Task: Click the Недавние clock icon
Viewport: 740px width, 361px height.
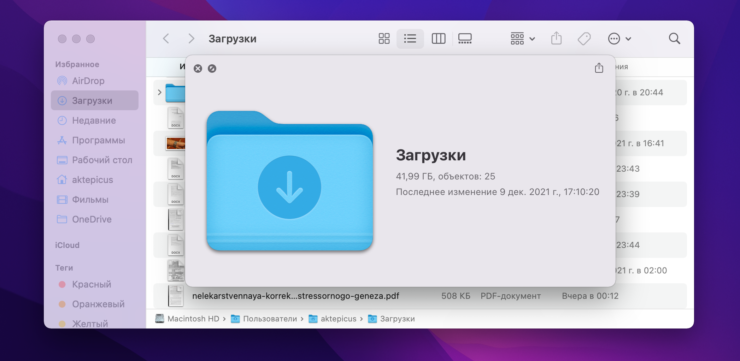Action: (x=62, y=120)
